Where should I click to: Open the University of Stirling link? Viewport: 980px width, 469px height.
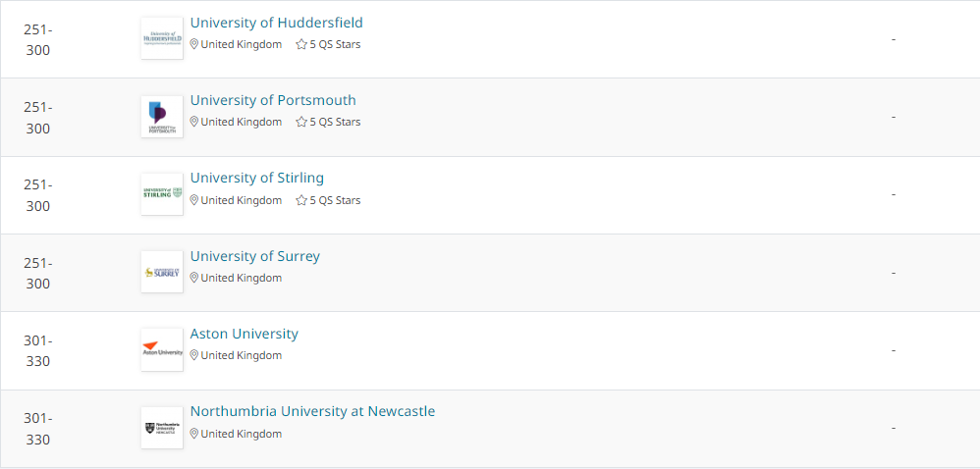click(x=257, y=178)
